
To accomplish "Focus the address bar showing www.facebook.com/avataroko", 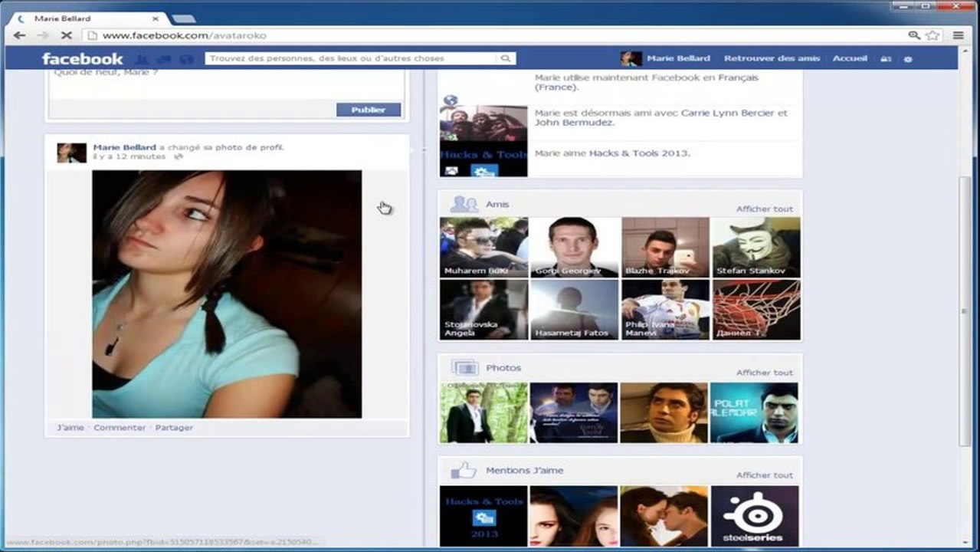I will (492, 35).
